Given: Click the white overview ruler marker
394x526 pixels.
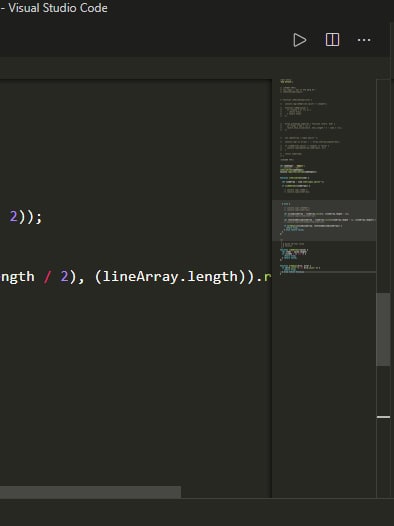Looking at the screenshot, I should (x=383, y=417).
